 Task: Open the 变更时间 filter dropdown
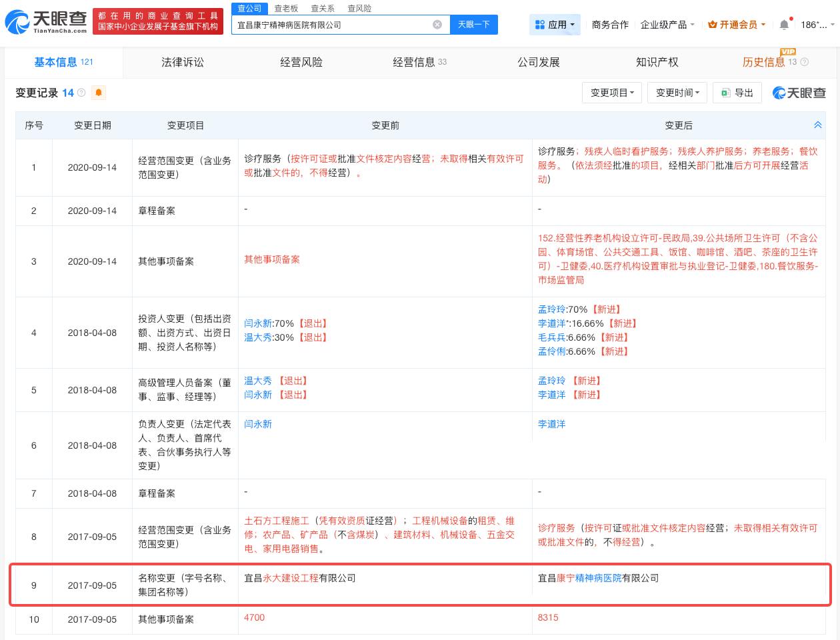(x=677, y=93)
